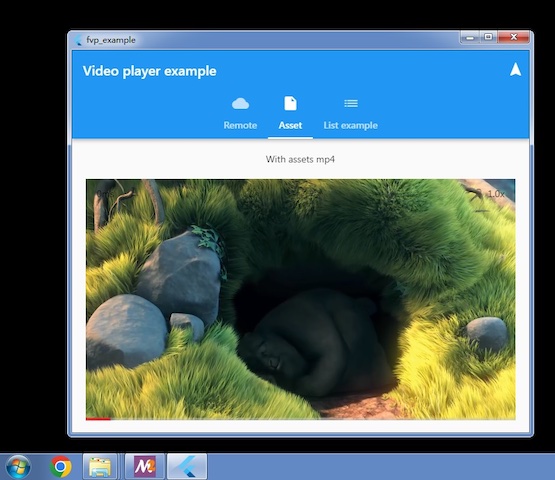Image resolution: width=555 pixels, height=480 pixels.
Task: Click the 'Video player example' title
Action: pyautogui.click(x=149, y=71)
